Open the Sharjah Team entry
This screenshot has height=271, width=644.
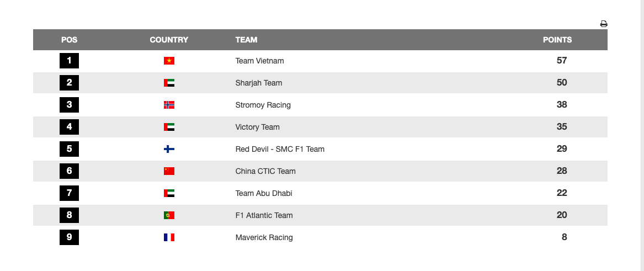coord(258,83)
